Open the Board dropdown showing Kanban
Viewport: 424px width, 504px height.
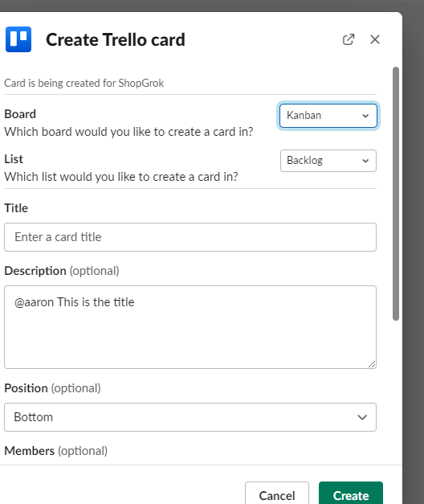coord(328,116)
